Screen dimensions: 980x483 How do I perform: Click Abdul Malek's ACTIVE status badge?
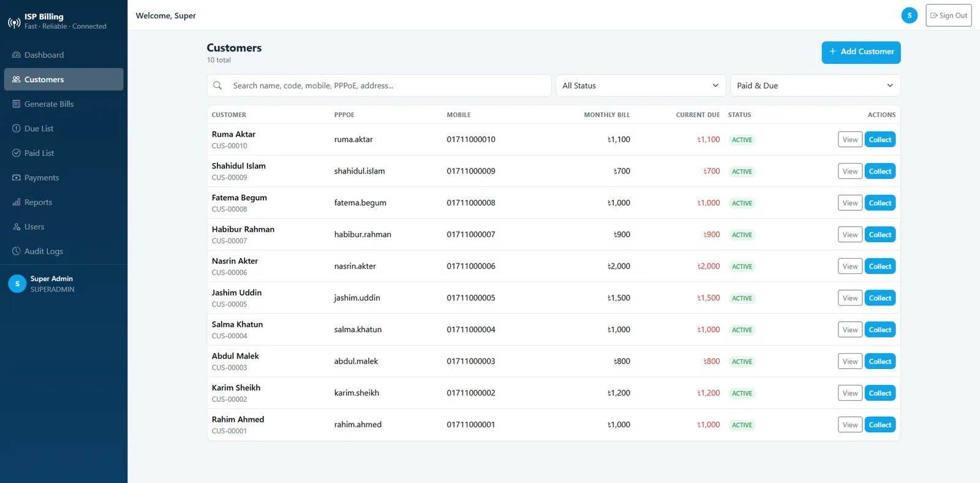pos(742,362)
